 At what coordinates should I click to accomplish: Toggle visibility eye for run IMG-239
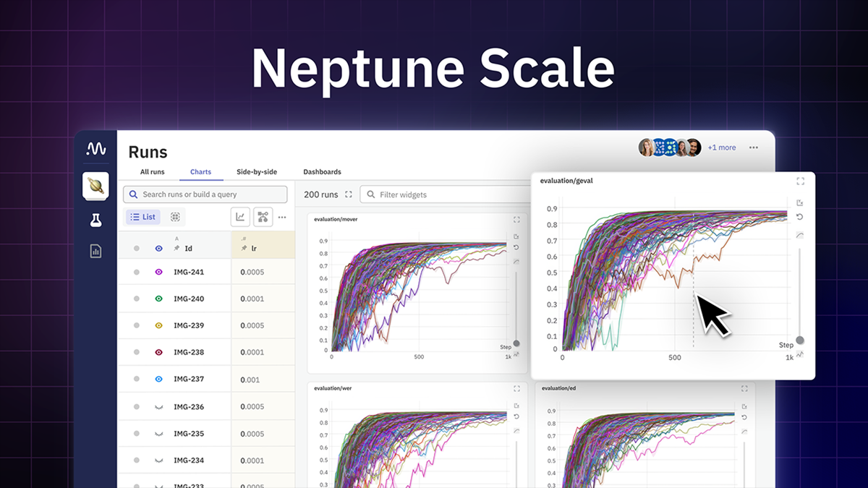click(x=158, y=325)
